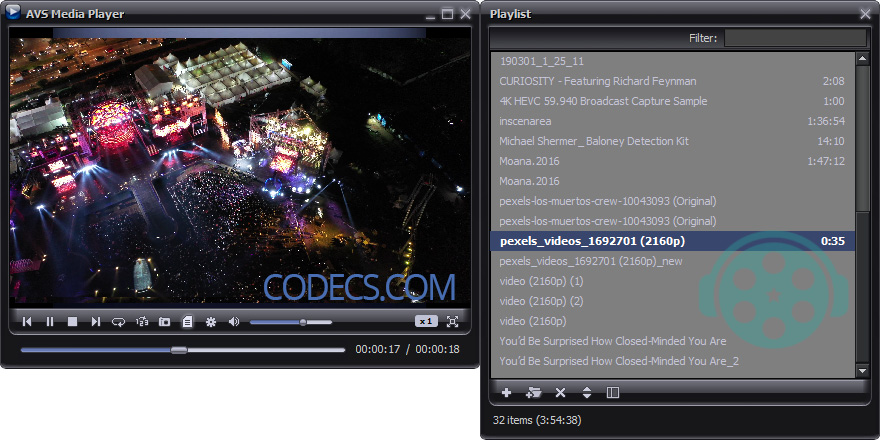Toggle playlist columns layout icon
Viewport: 880px width, 440px height.
pyautogui.click(x=613, y=393)
